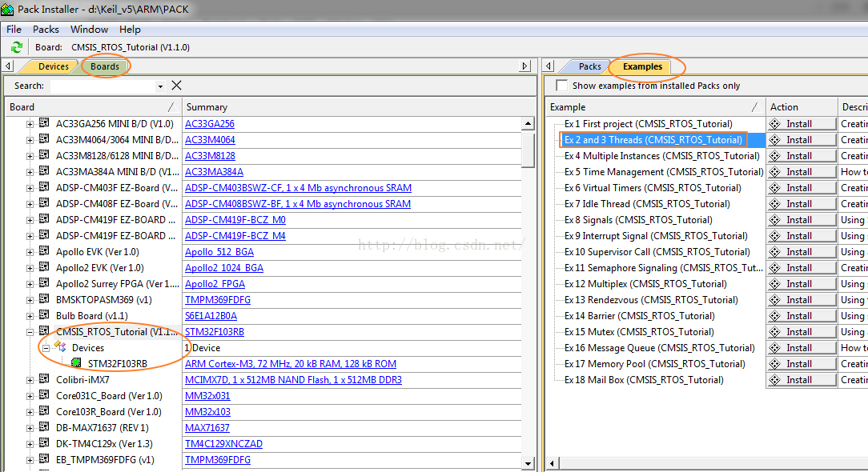Click in the Search input field
Viewport: 868px width, 472px height.
[102, 86]
